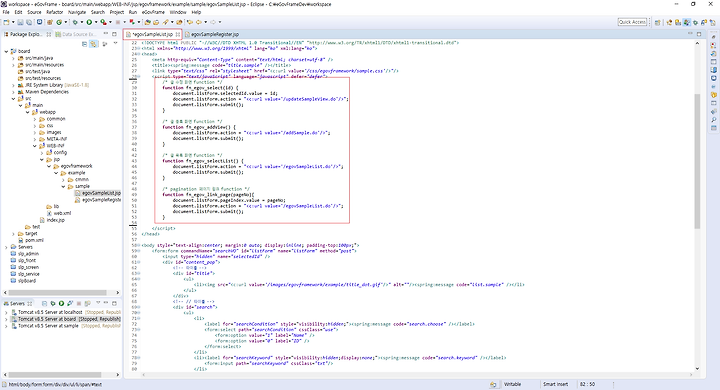The height and width of the screenshot is (390, 720).
Task: Click the Debug bug toolbar icon
Action: point(75,22)
